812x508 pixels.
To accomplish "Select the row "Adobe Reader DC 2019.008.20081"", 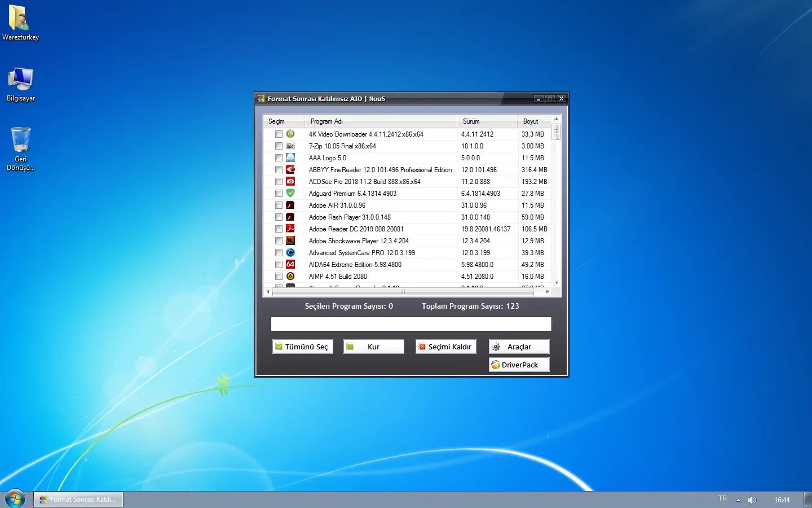I will [x=407, y=229].
